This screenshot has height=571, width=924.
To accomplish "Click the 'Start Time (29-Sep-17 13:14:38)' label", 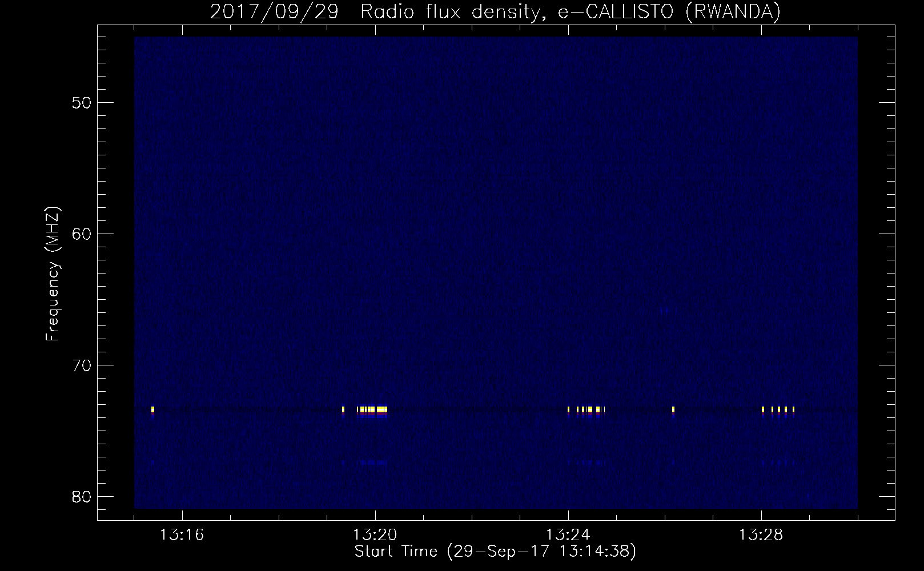I will 495,552.
